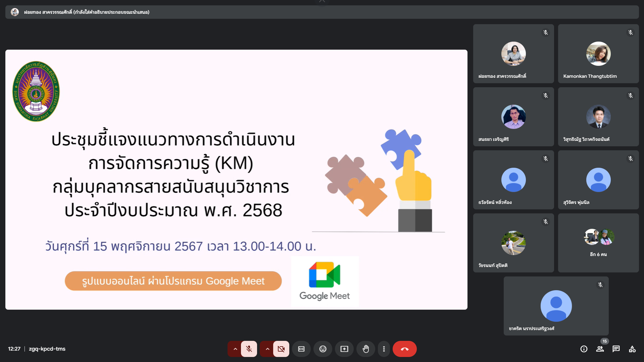Open the 'อีก 6 คน' more participants tile
The width and height of the screenshot is (644, 362).
point(598,243)
